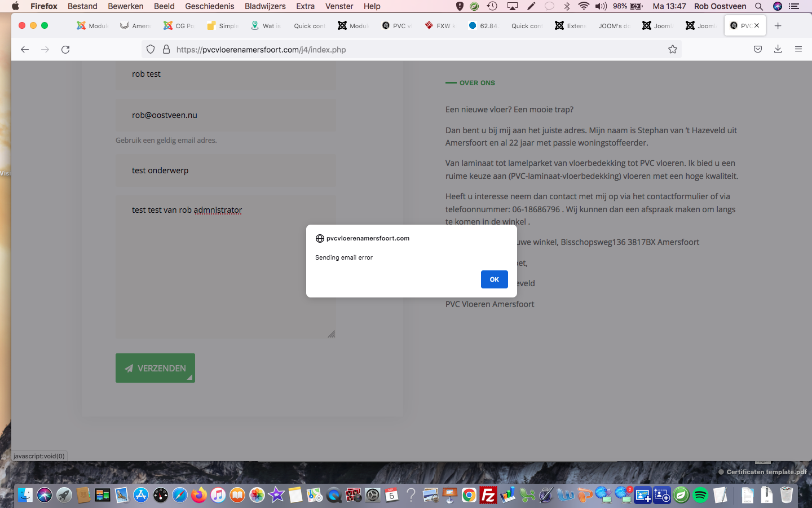Open the Firefox downloads panel

coord(778,50)
